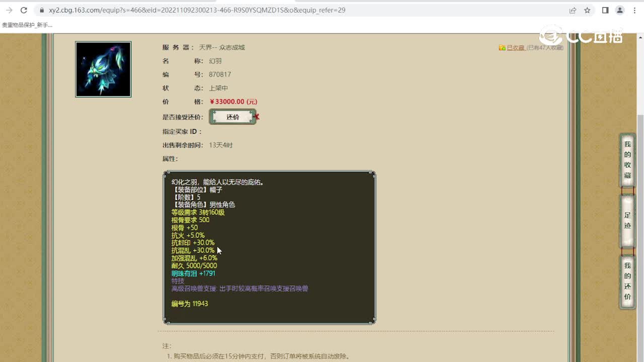Open 我的还价 side tab
This screenshot has height=362, width=644.
click(x=627, y=282)
